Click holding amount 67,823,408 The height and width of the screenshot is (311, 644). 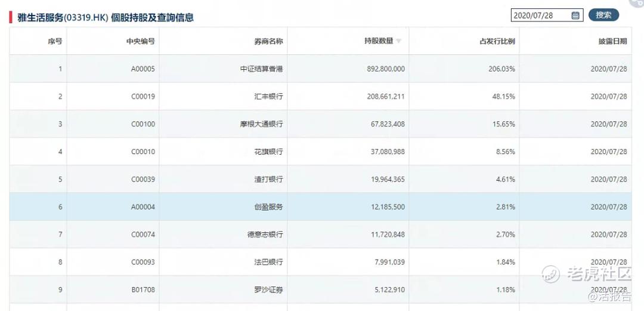click(388, 124)
